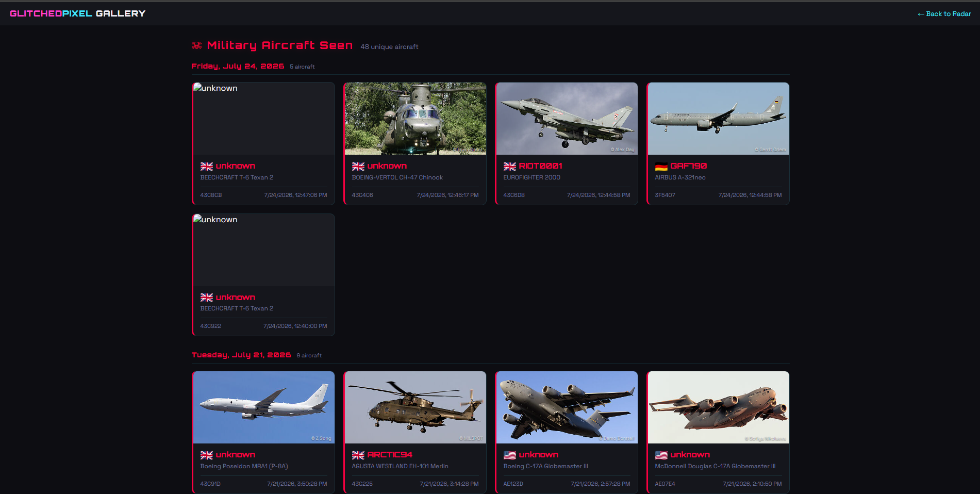Click UK flag on 43C922 Texan card
Screen dimensions: 980x494
tap(207, 298)
